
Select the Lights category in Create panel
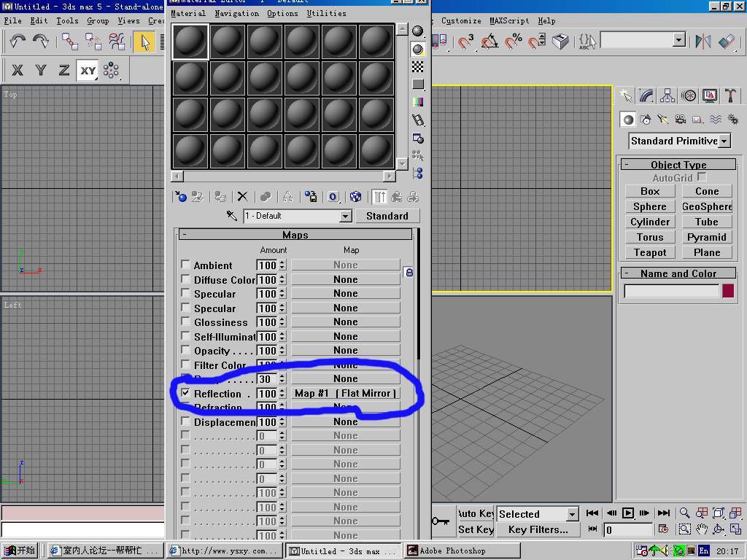pos(663,120)
